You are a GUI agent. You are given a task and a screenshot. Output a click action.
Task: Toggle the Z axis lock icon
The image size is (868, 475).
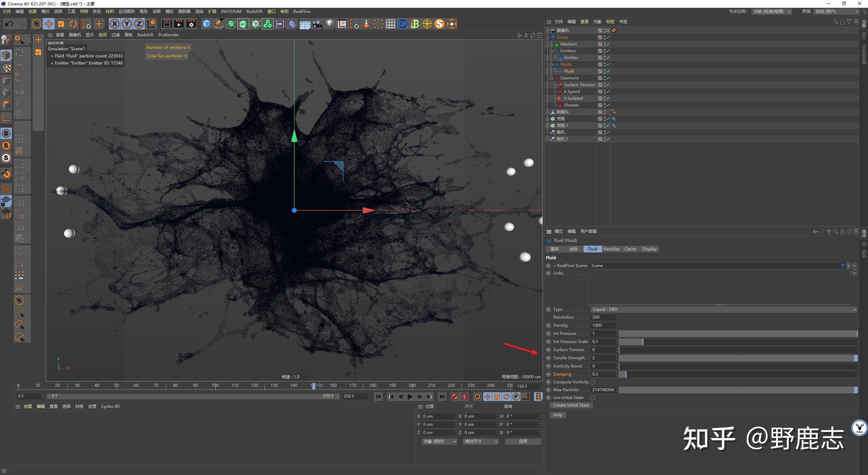139,24
